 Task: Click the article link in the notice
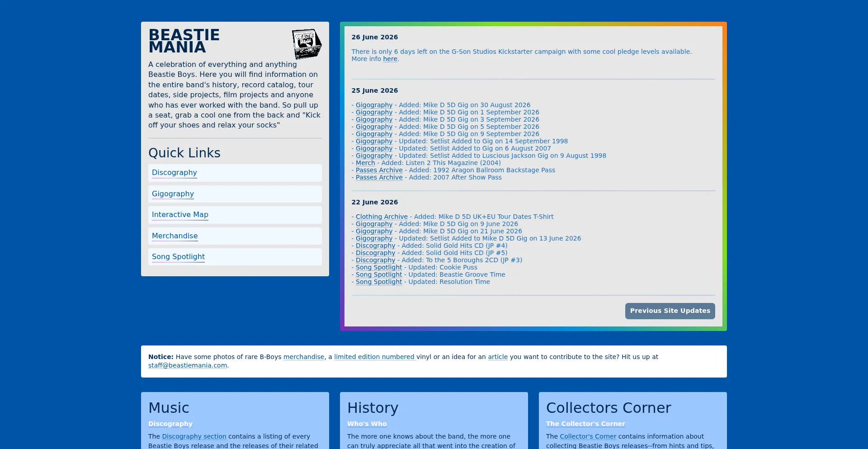[498, 357]
